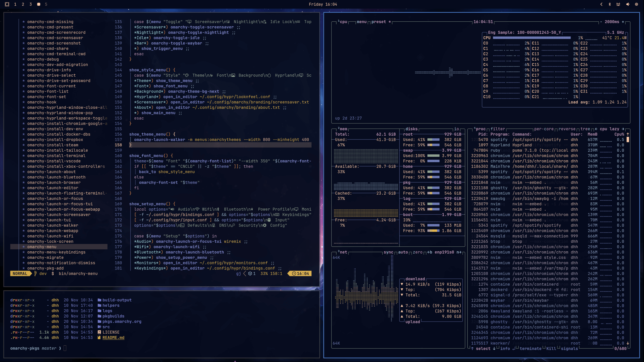Enable reverse sorting in the proc panel
This screenshot has width=644, height=362.
567,129
